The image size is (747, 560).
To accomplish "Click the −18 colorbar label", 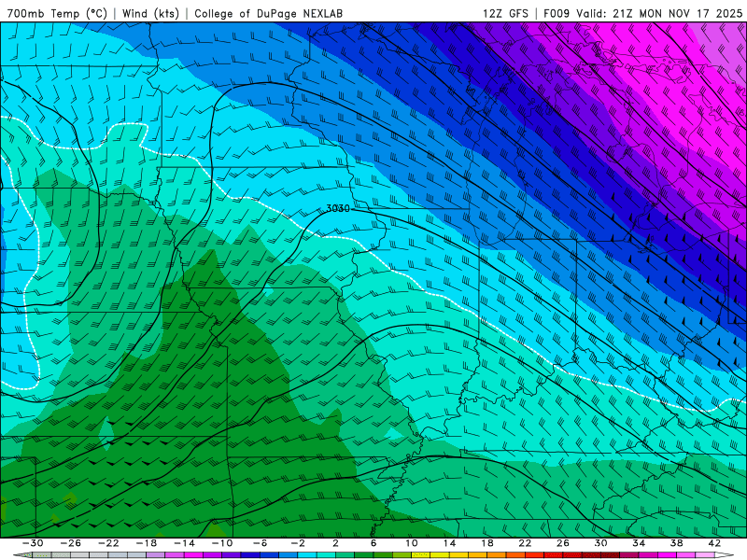I will 147,543.
